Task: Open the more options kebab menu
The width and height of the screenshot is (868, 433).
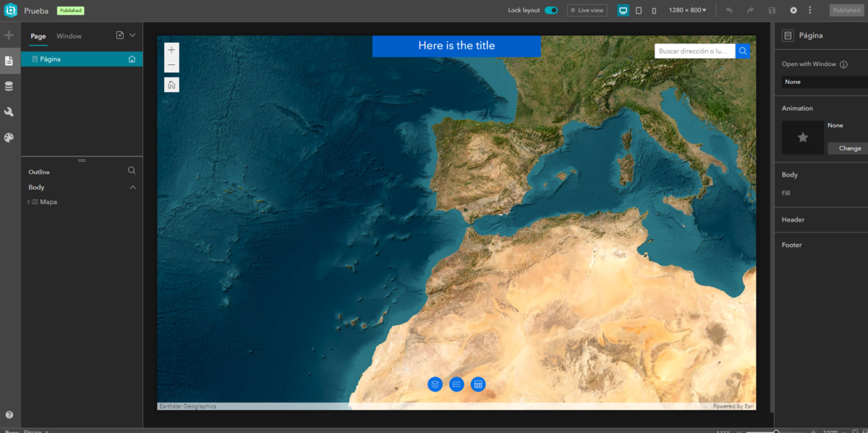Action: tap(810, 10)
